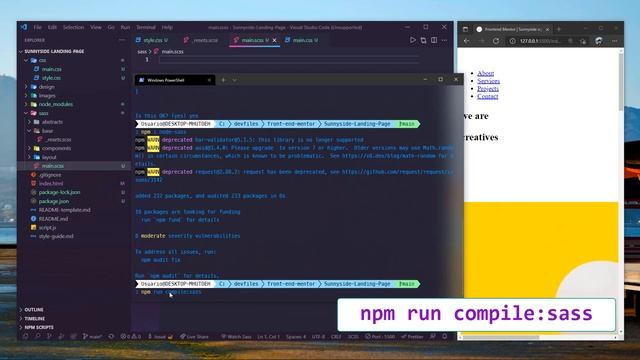
Task: Split the editor to the right
Action: click(434, 40)
